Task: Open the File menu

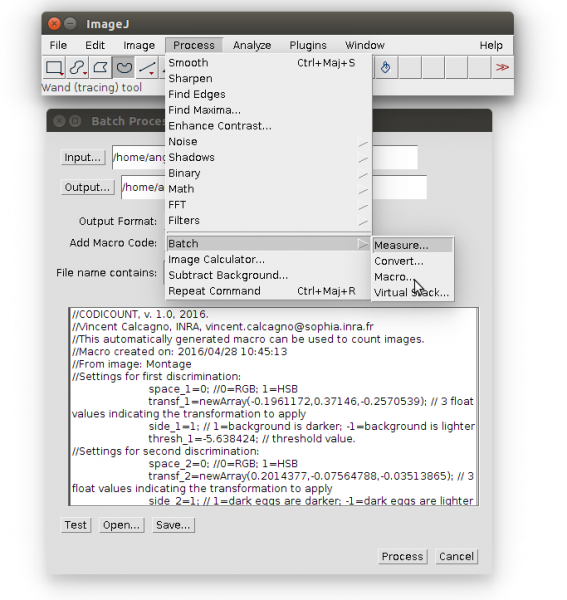Action: (x=58, y=45)
